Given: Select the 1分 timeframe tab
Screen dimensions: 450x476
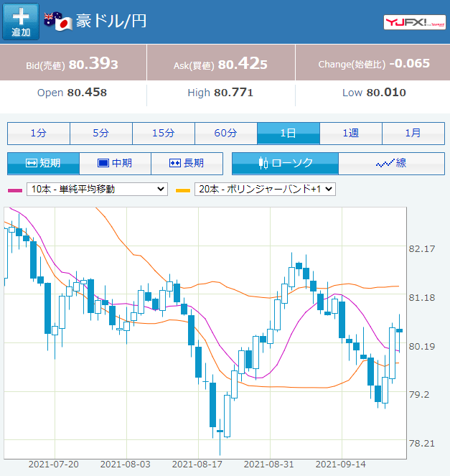Looking at the screenshot, I should coord(39,134).
